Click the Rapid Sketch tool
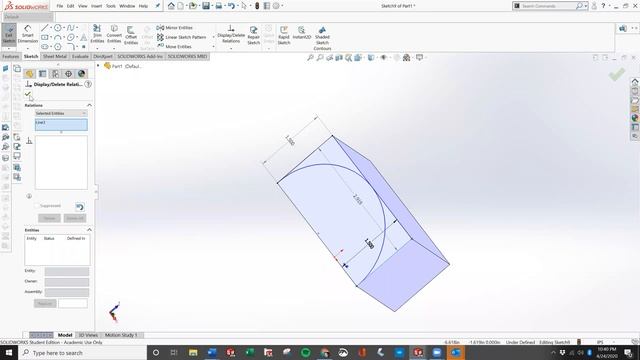Image resolution: width=640 pixels, height=360 pixels. pyautogui.click(x=284, y=35)
